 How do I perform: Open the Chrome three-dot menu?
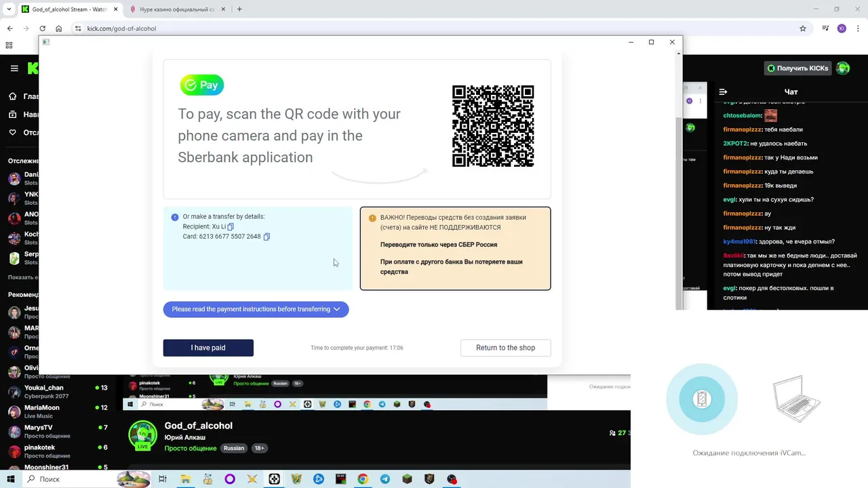[x=858, y=28]
